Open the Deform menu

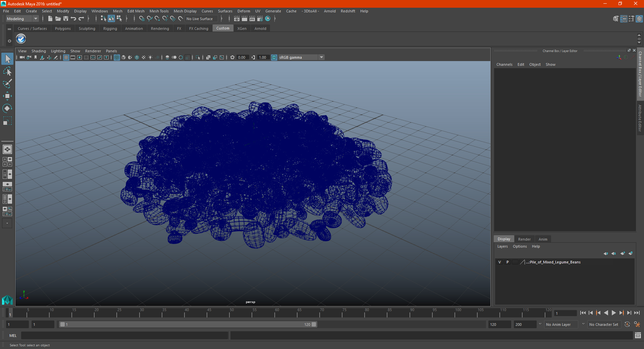[244, 11]
